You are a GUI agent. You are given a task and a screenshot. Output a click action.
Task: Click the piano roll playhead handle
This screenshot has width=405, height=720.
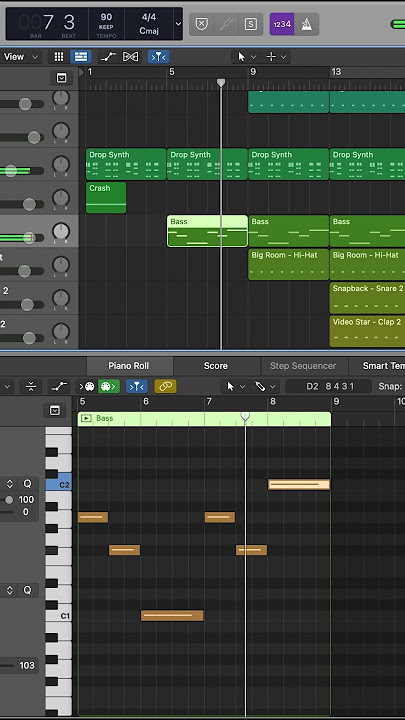point(245,416)
